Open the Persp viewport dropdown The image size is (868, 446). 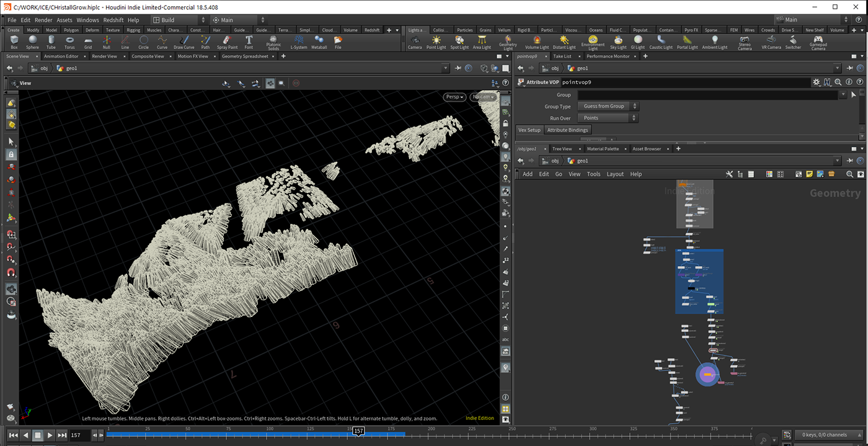[454, 97]
